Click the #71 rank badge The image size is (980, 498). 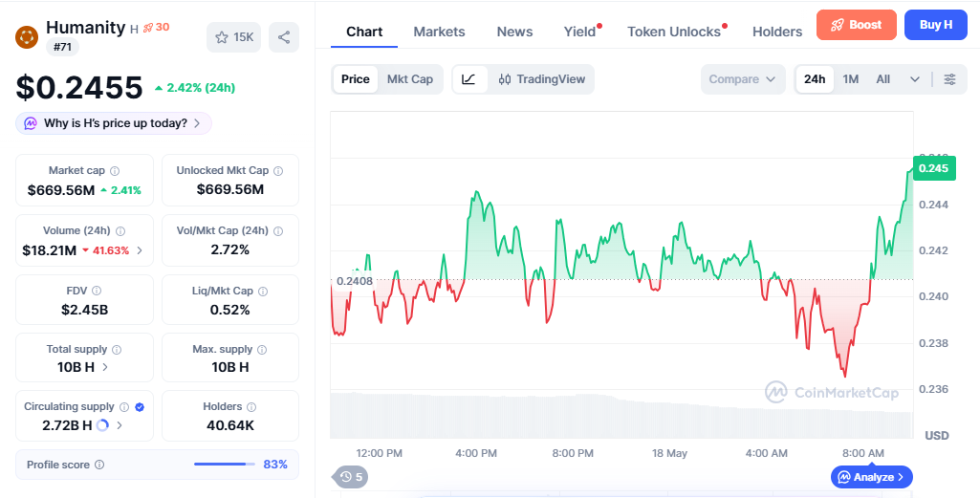point(62,46)
